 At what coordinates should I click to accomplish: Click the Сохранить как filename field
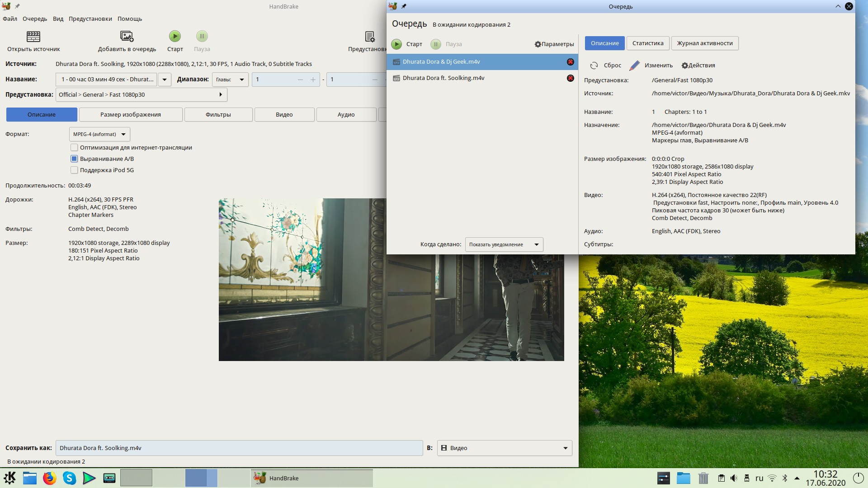point(239,448)
